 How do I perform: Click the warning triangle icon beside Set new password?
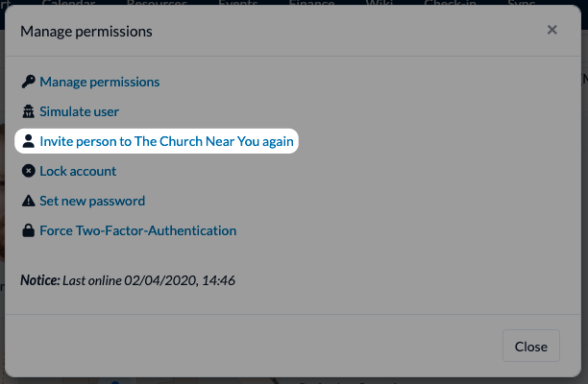tap(29, 201)
